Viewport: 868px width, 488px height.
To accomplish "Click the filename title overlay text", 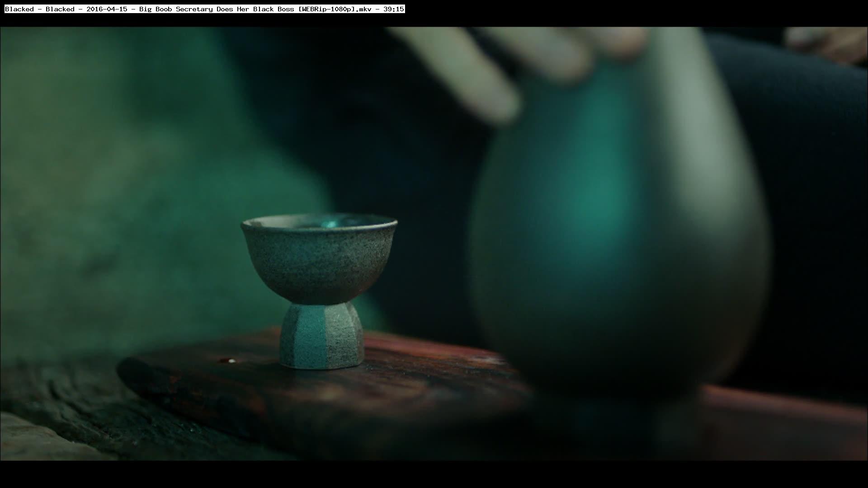I will 204,9.
